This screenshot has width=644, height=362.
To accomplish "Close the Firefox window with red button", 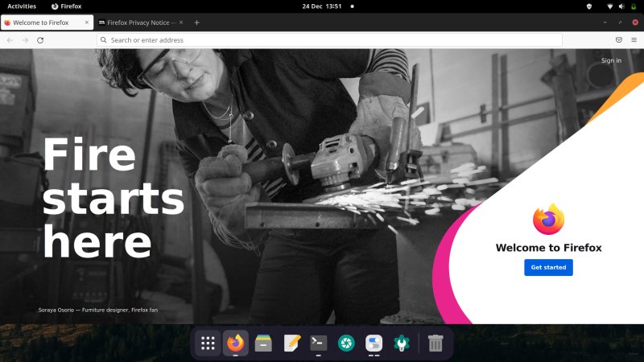I will tap(635, 23).
